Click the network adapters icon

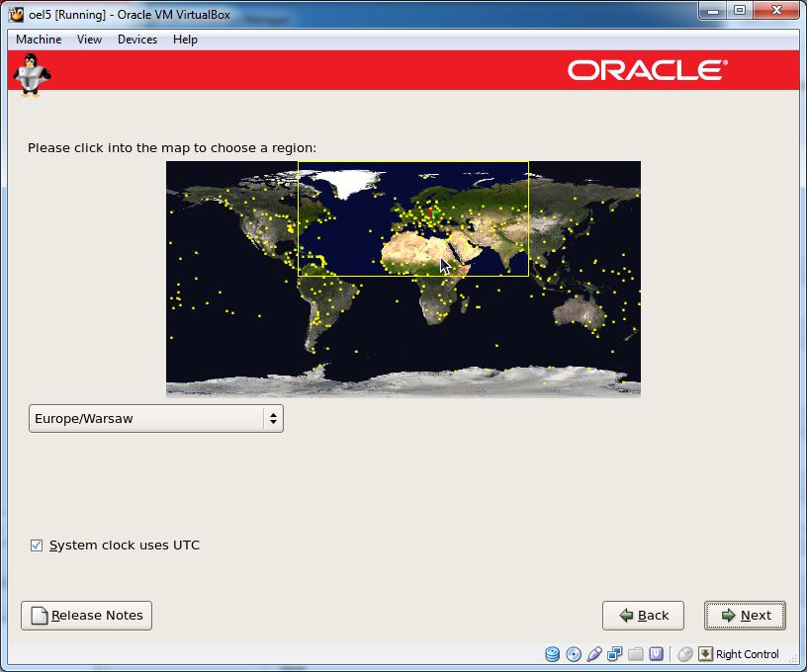pyautogui.click(x=614, y=654)
